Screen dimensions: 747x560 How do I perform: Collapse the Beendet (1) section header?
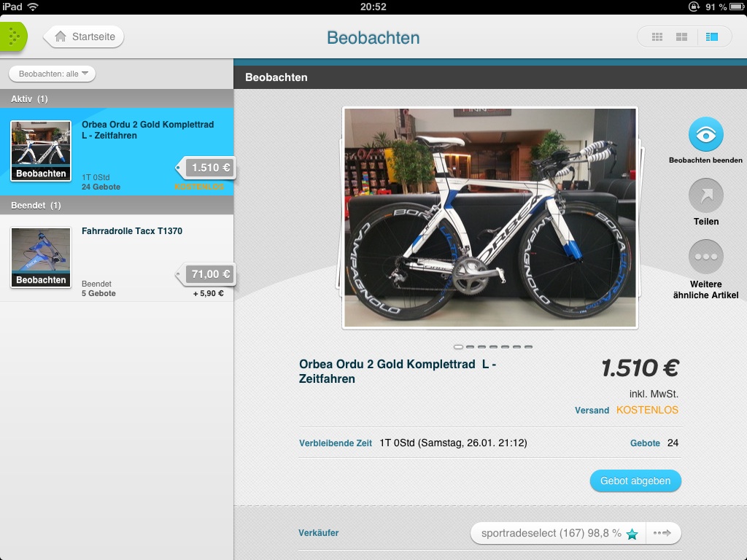(117, 205)
